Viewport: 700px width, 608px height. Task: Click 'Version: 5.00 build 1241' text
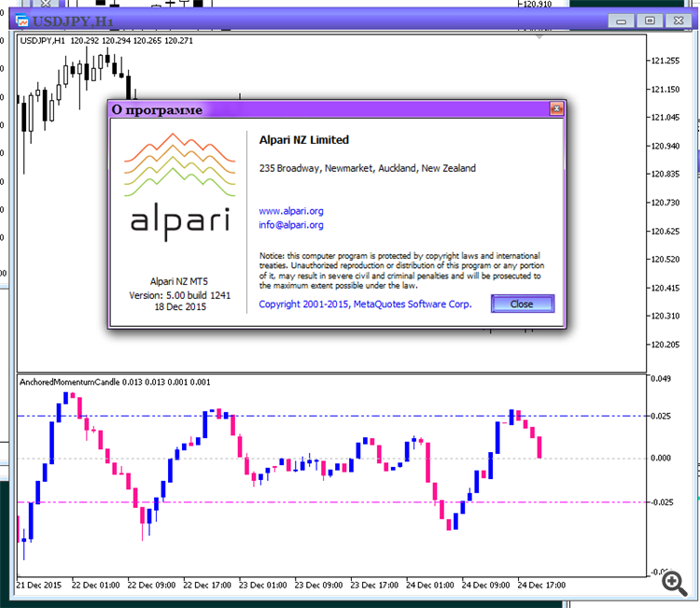tap(179, 295)
